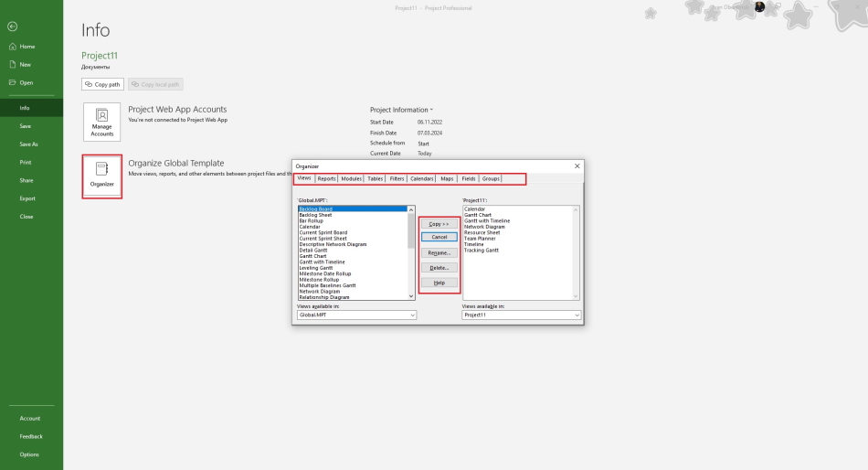Click the Rename... button
Viewport: 868px width, 470px height.
click(x=439, y=252)
